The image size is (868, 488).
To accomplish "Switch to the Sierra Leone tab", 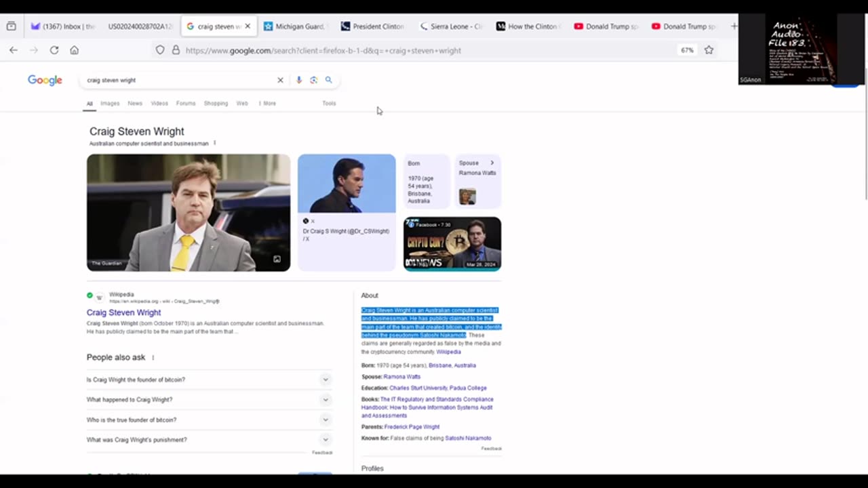I will click(x=450, y=26).
